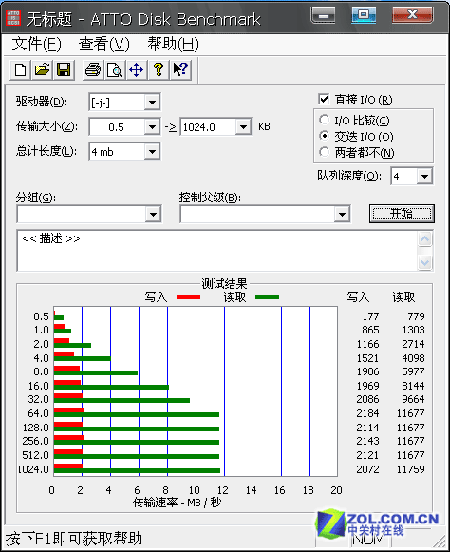Expand the 总计长度 4 mb dropdown
This screenshot has height=552, width=450.
(x=152, y=152)
